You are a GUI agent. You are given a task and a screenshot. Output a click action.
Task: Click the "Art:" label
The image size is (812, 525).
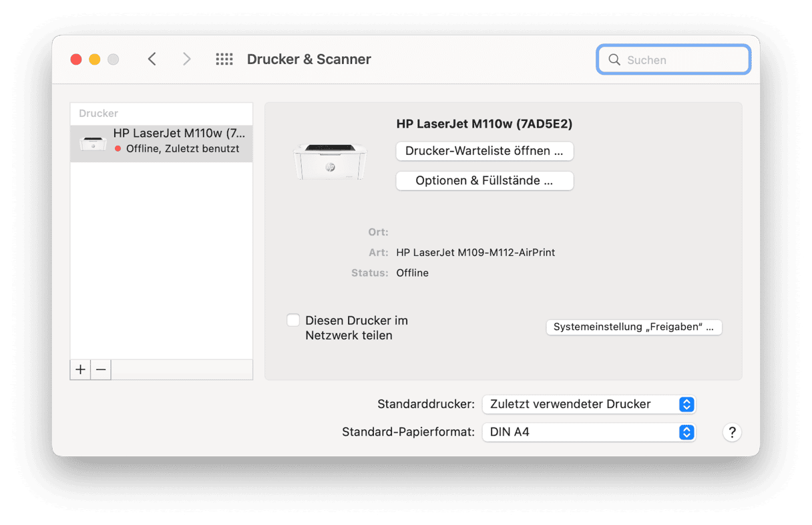pyautogui.click(x=379, y=252)
